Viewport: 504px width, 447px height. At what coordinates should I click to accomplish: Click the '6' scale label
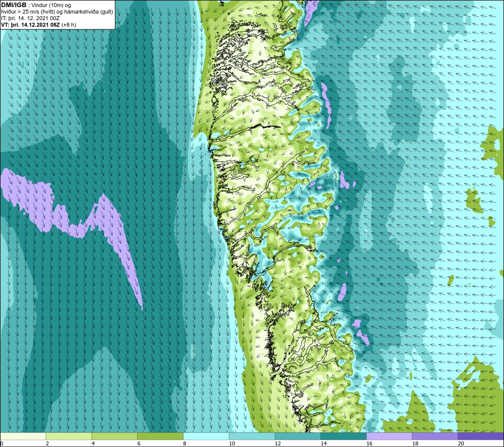pyautogui.click(x=139, y=443)
